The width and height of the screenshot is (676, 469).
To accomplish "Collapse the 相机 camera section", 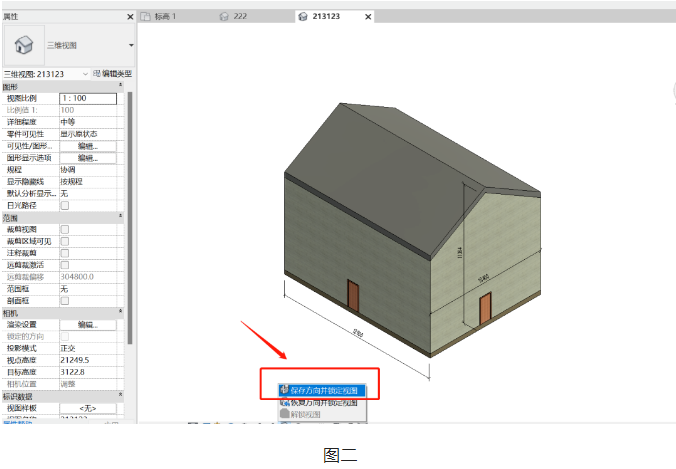I will 120,311.
